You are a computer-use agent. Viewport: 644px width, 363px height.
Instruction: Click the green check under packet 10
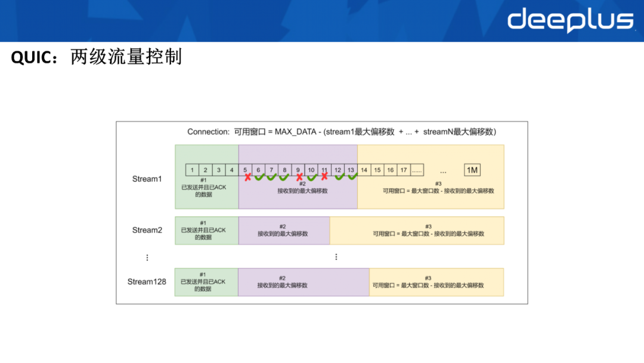(x=312, y=177)
